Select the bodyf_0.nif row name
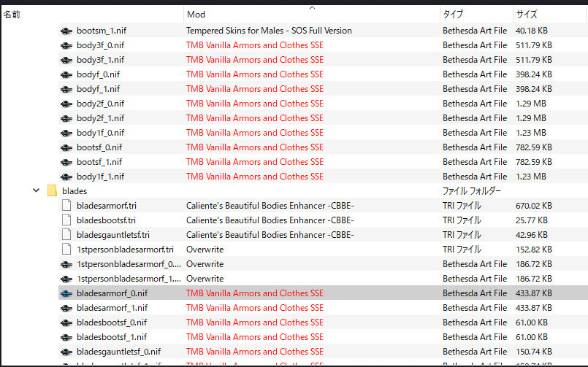 click(x=99, y=74)
